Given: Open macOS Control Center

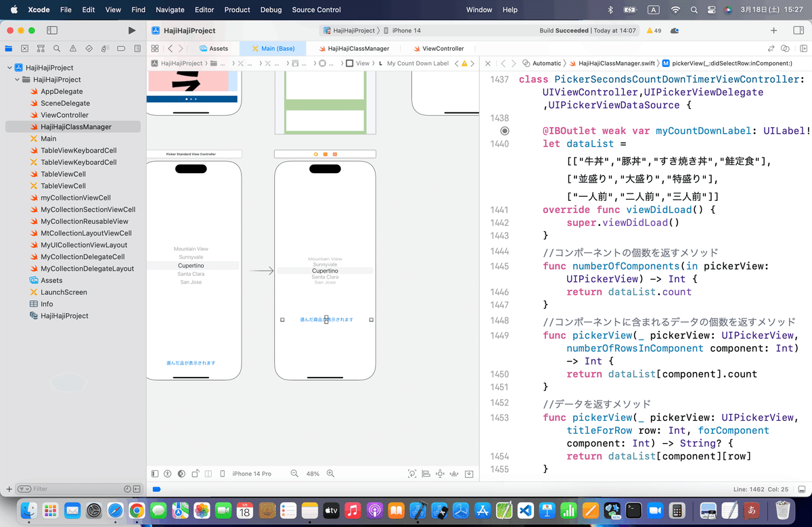Looking at the screenshot, I should (710, 9).
